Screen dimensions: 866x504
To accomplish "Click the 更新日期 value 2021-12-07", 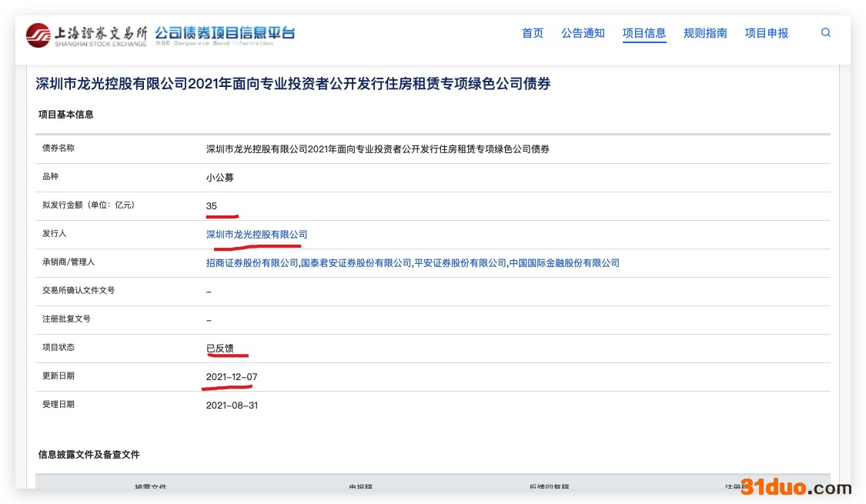I will [x=232, y=377].
